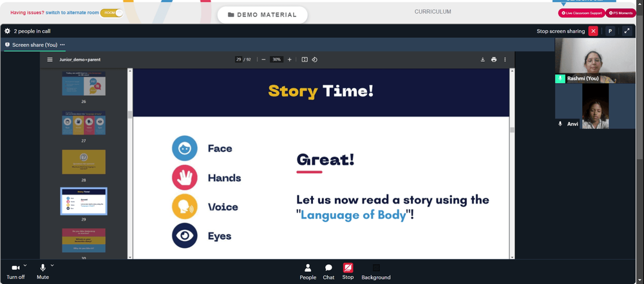This screenshot has height=284, width=644.
Task: Open page 27 thumbnail
Action: click(x=84, y=123)
